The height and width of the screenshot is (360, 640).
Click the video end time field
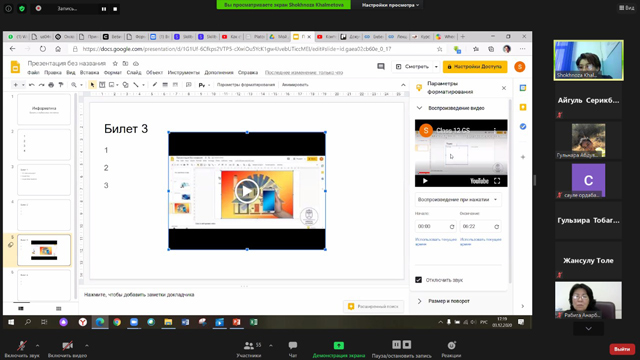(480, 226)
